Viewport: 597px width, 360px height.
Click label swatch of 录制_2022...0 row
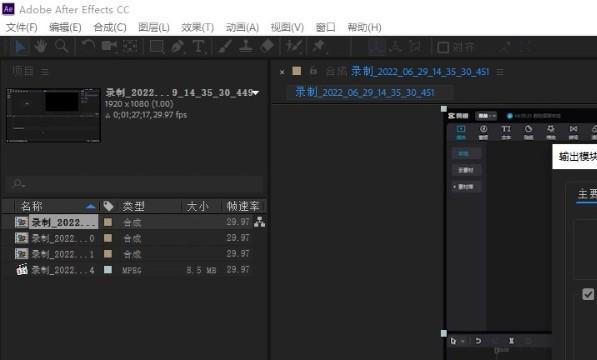(x=108, y=238)
